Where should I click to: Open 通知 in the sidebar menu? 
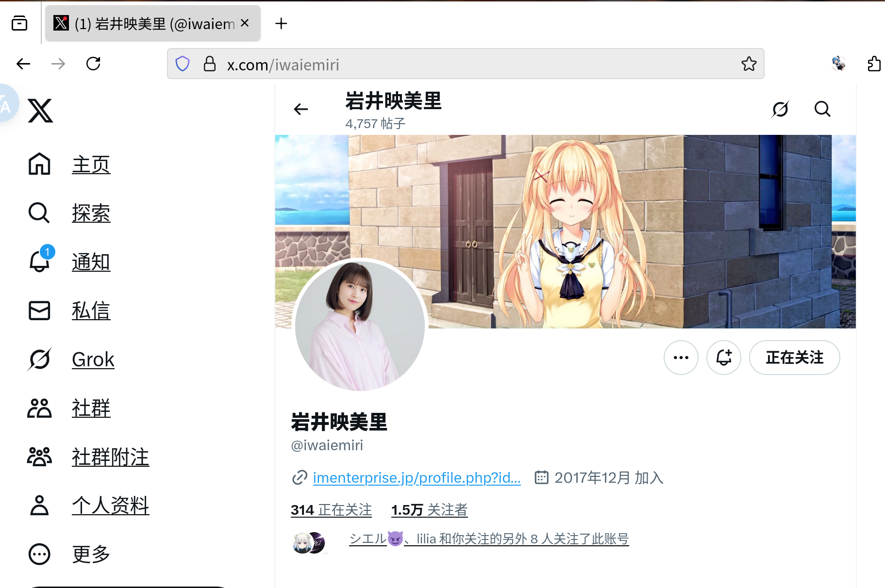[x=91, y=262]
